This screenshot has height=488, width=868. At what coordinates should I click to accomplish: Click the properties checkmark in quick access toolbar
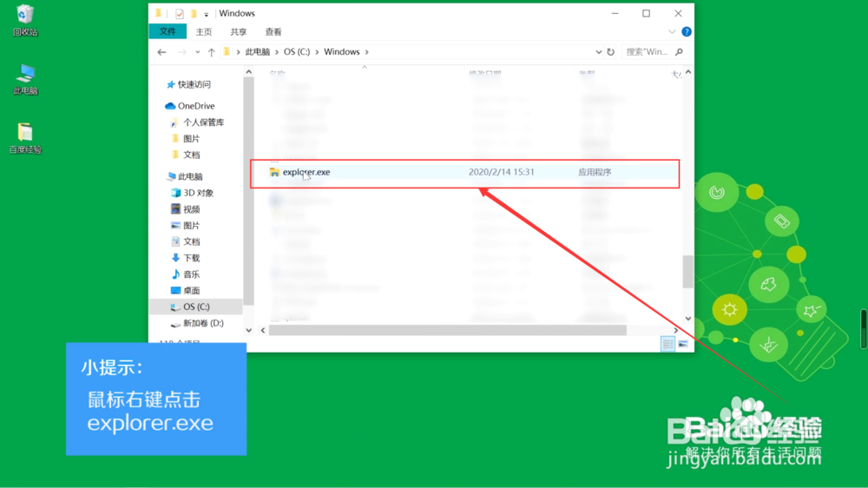coord(180,13)
